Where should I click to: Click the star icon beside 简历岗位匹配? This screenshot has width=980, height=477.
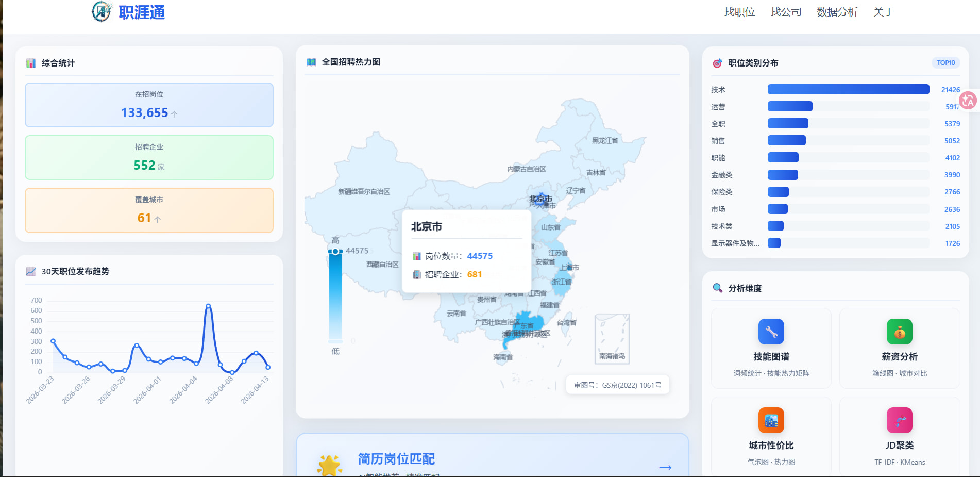tap(329, 465)
